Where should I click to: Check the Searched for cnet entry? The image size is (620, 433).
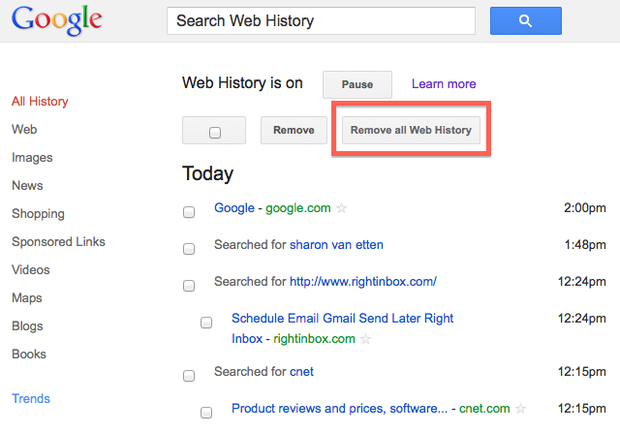point(189,376)
